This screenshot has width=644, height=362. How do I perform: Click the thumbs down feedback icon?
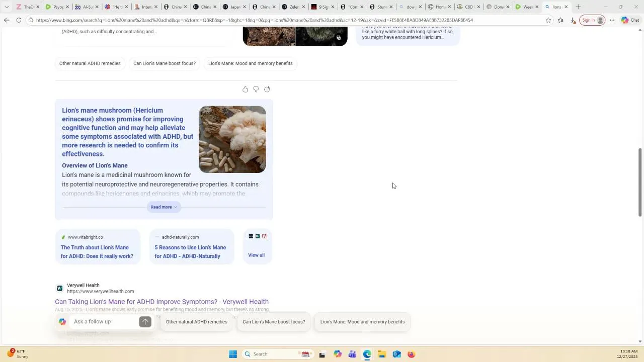point(256,89)
